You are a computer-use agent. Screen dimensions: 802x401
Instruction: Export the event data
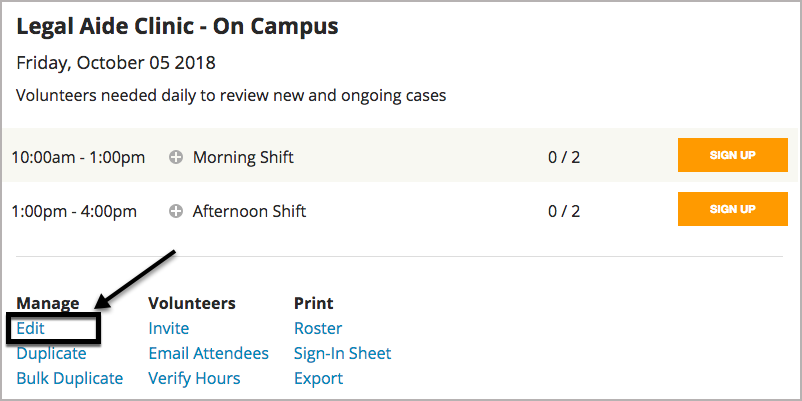click(x=318, y=378)
